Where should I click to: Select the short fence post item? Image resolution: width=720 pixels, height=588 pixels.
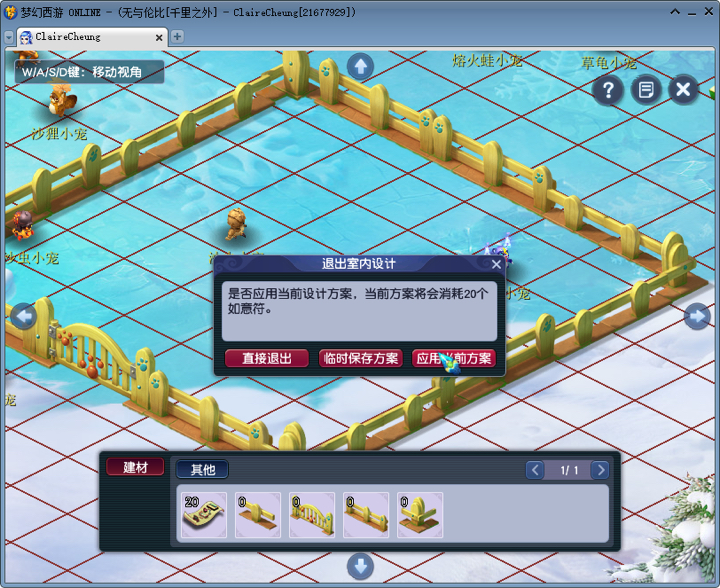coord(258,515)
